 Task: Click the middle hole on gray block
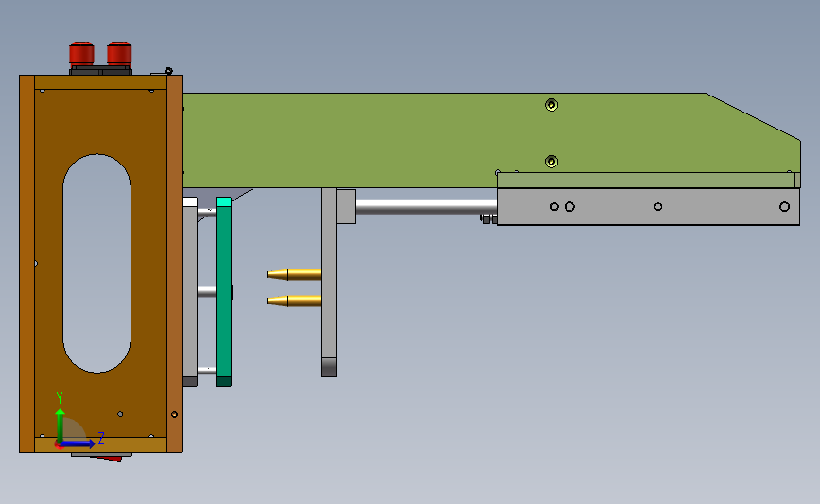pyautogui.click(x=658, y=207)
